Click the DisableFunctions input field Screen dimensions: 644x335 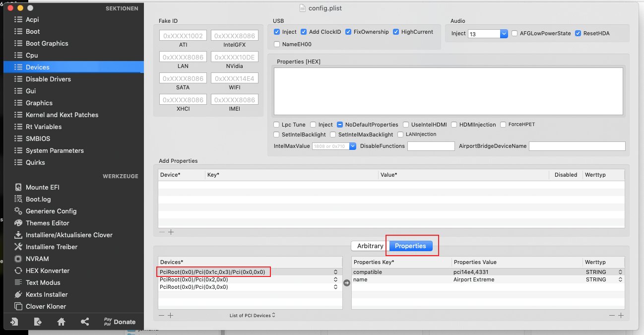click(431, 146)
